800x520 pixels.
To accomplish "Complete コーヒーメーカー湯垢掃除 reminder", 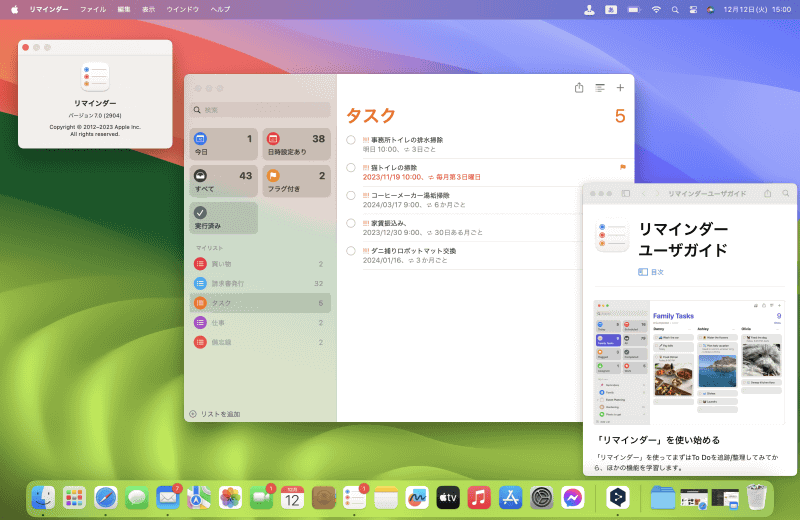I will point(351,195).
